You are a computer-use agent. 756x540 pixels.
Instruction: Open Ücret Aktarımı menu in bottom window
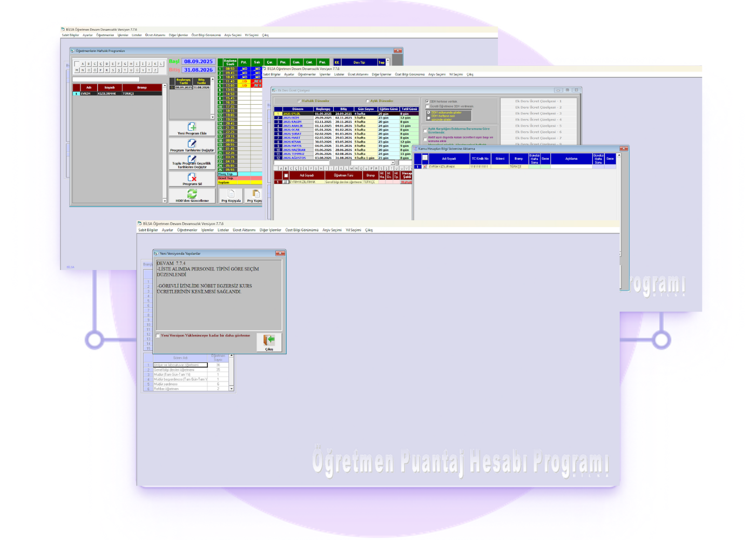244,230
